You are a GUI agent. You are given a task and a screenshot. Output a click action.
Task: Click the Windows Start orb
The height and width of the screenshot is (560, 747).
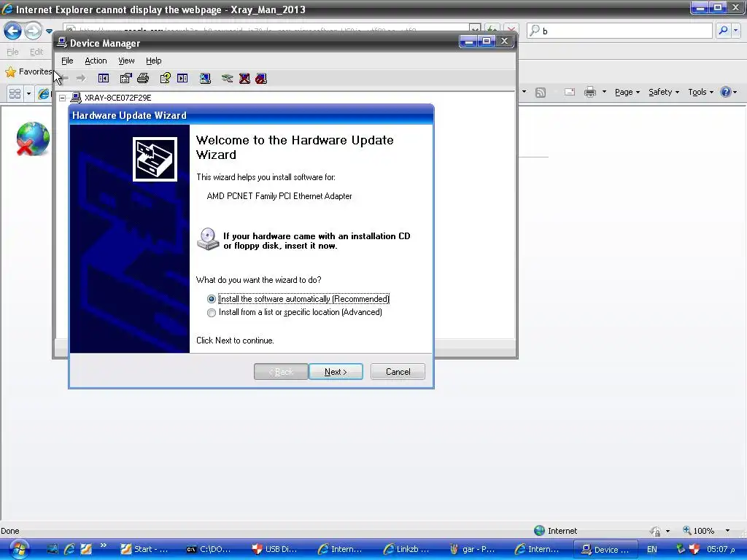19,550
